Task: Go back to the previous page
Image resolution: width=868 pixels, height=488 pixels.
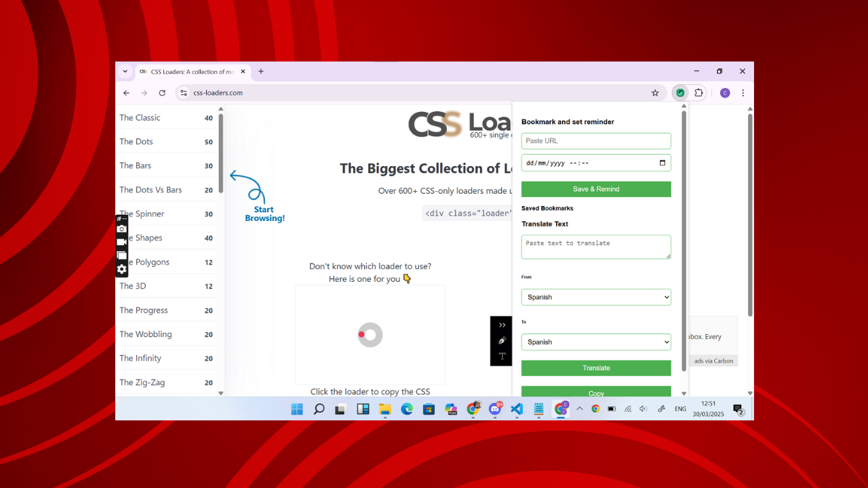Action: click(126, 93)
